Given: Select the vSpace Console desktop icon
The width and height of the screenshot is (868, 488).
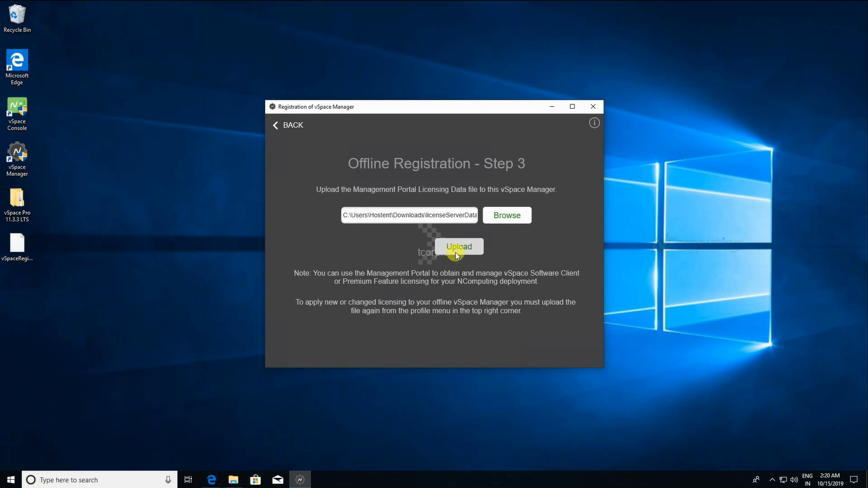Looking at the screenshot, I should point(17,113).
